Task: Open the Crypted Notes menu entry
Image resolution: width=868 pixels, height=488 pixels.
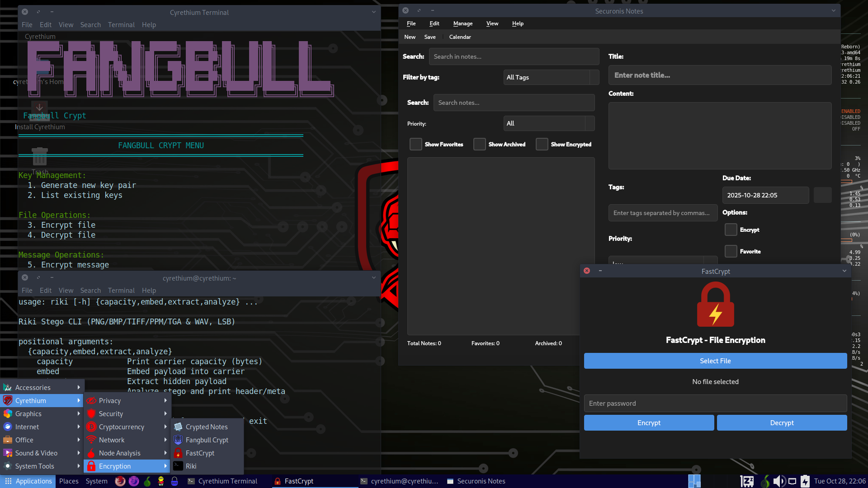Action: click(x=207, y=427)
